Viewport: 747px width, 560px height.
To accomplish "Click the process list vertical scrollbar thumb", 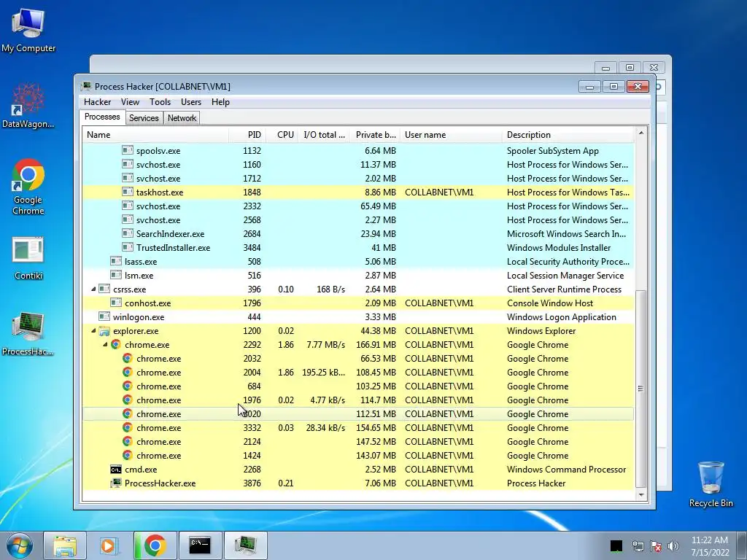I will [640, 389].
